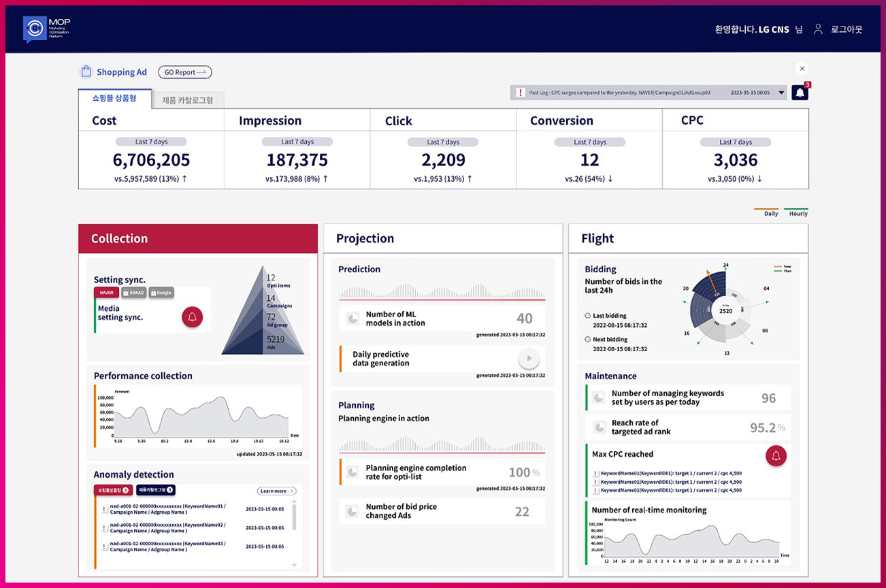Click the MOP logo in the header

pos(46,29)
